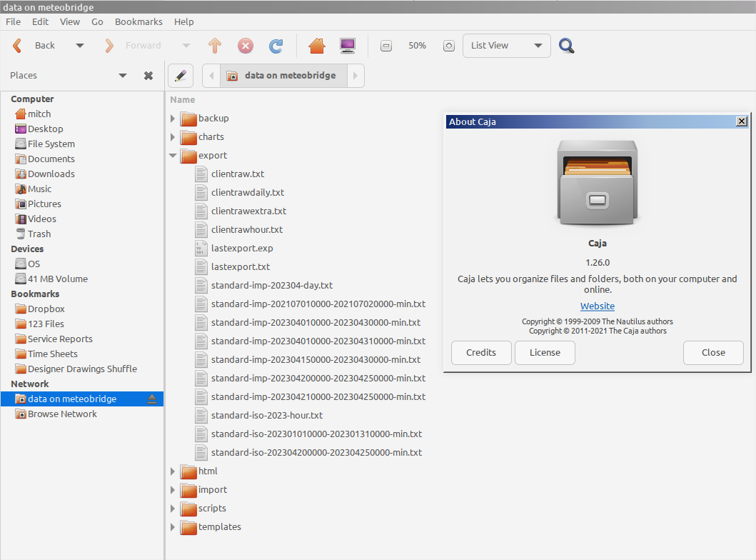Select clientrawhour.txt file
This screenshot has height=560, width=756.
click(x=239, y=229)
